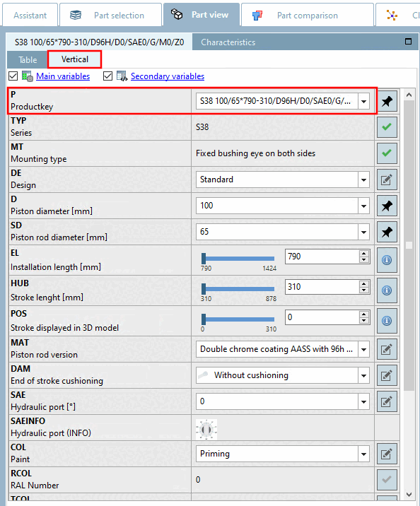Screen dimensions: 420x506
Task: Increase Installation length with up spinner
Action: [364, 253]
